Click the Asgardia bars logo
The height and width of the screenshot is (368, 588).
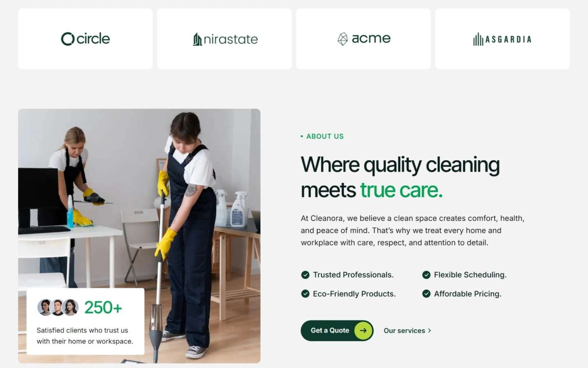pos(502,39)
